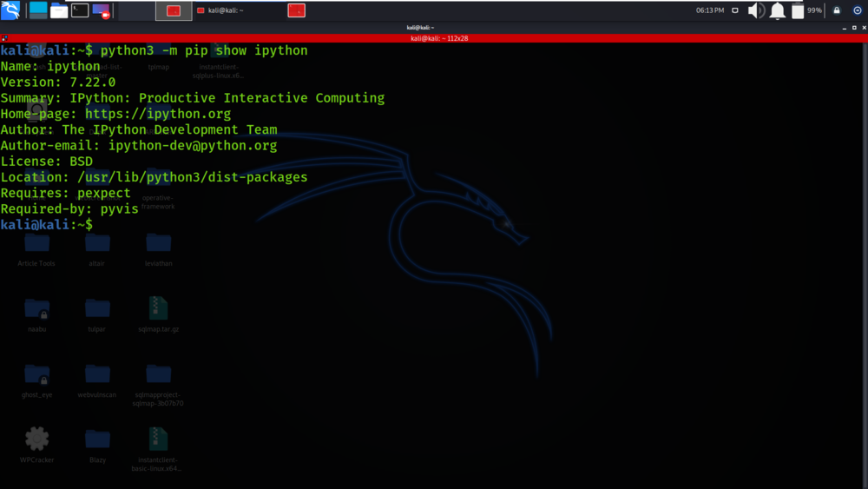Screen dimensions: 868x489
Task: Click the battery 99% indicator
Action: [806, 10]
